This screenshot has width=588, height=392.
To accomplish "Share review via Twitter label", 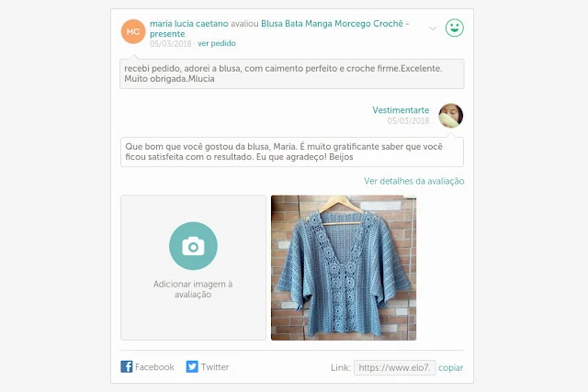I will (215, 367).
